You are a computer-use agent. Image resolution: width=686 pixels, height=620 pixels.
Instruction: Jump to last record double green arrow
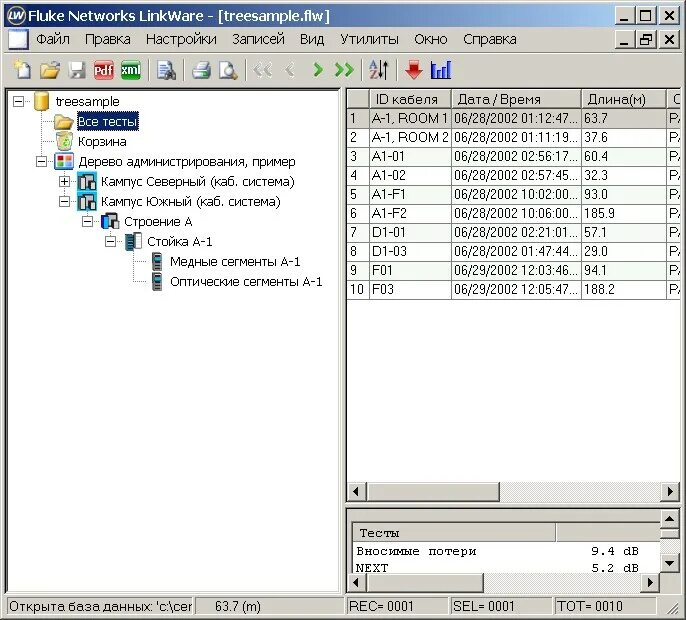[x=344, y=70]
